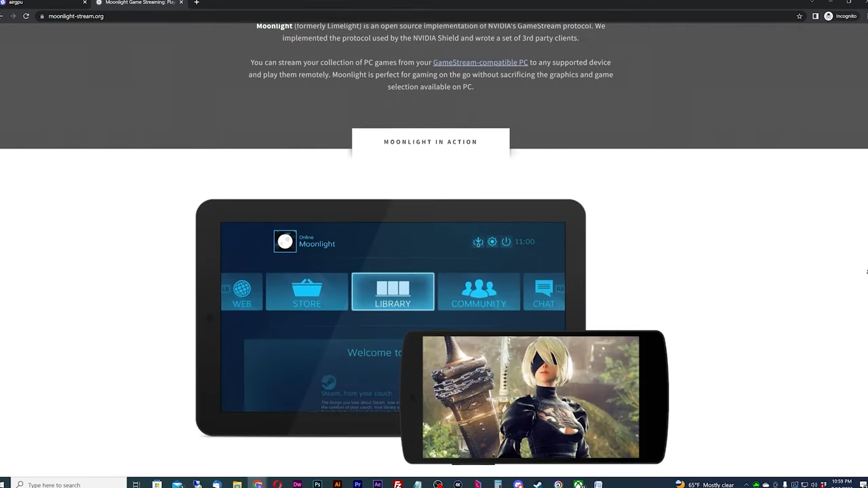
Task: Click the Community people tile
Action: pos(479,291)
